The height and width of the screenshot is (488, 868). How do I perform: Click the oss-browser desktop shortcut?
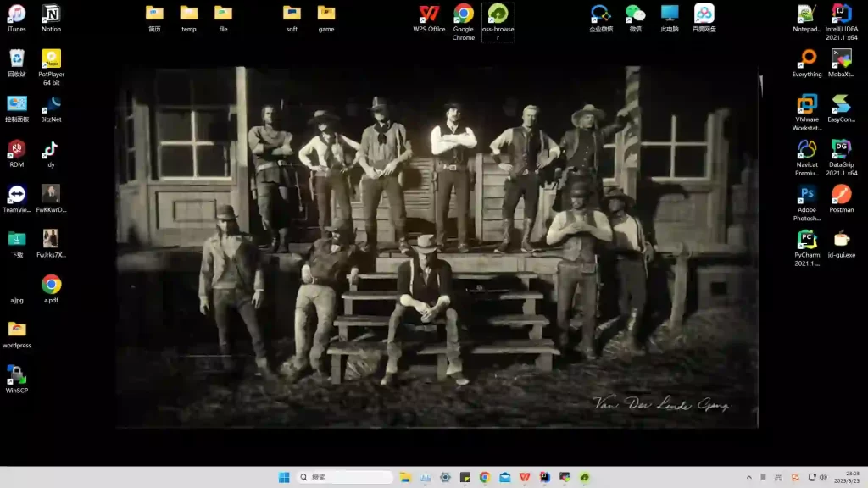click(x=498, y=23)
